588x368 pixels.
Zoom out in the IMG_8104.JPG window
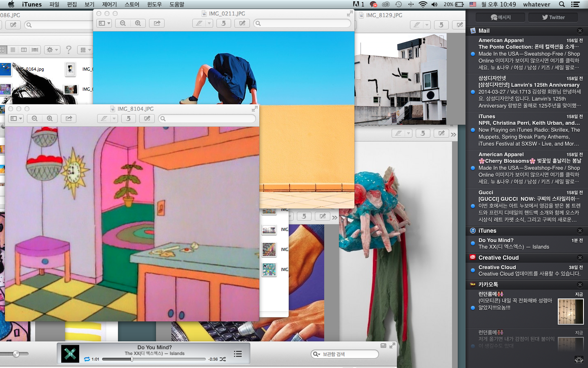click(35, 119)
